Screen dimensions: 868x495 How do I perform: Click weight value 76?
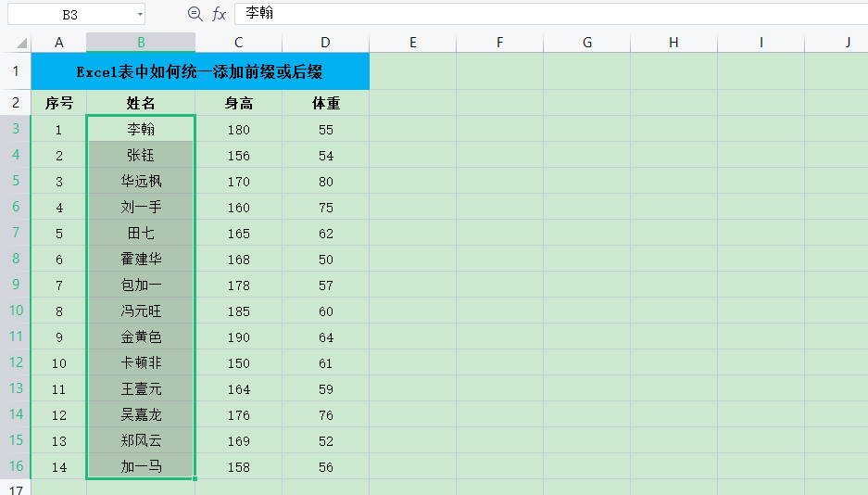click(x=325, y=415)
